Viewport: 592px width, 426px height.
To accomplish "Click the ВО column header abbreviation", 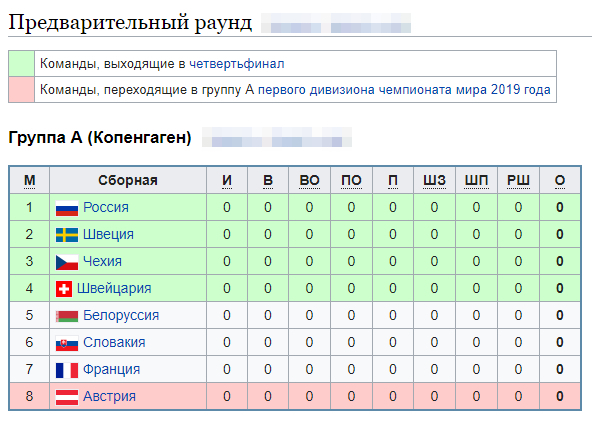I will coord(309,181).
